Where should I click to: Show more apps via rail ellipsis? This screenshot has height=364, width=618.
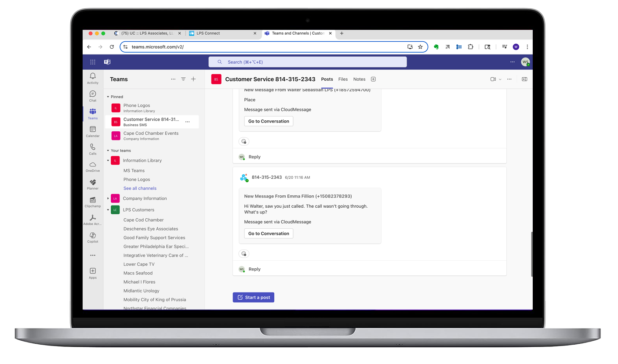[x=93, y=255]
